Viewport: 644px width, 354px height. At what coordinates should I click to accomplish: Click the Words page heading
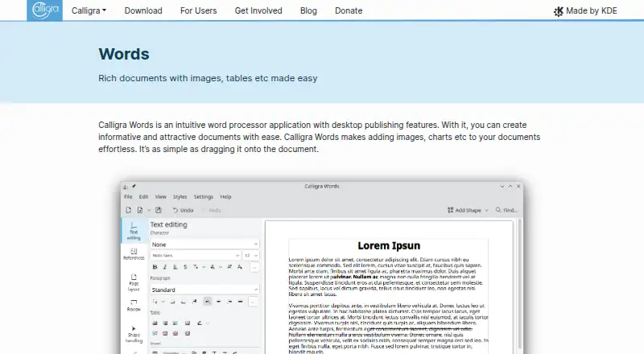(x=124, y=54)
